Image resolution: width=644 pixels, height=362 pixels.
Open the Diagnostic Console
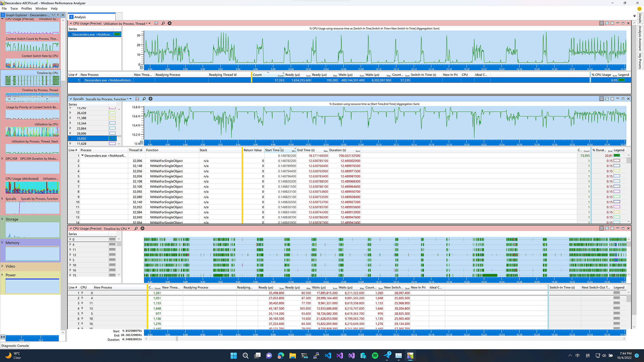point(15,345)
